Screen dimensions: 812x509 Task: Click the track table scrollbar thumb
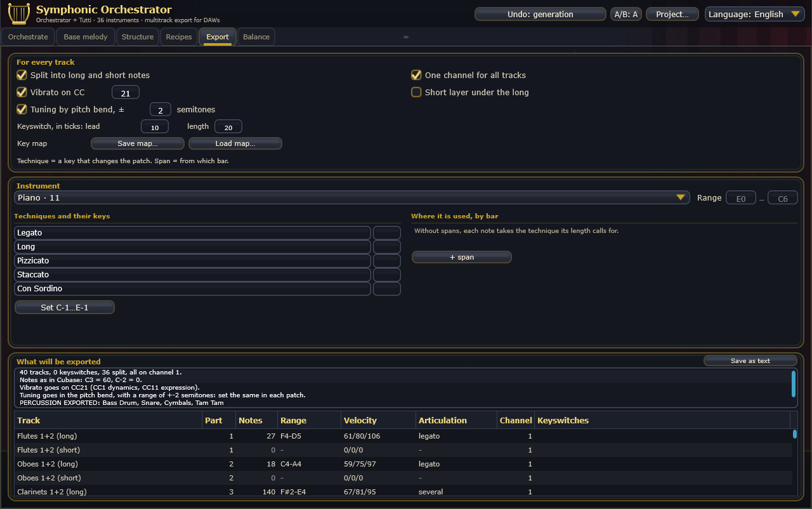pyautogui.click(x=795, y=434)
